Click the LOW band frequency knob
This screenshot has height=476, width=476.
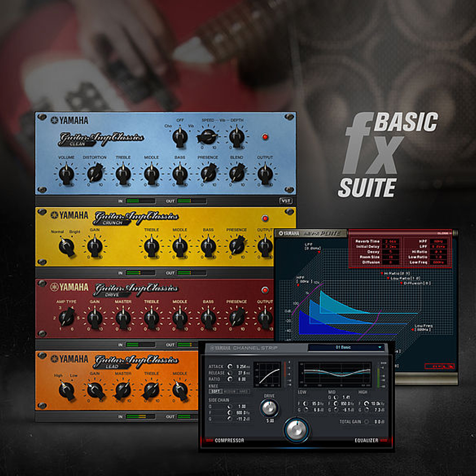[306, 404]
